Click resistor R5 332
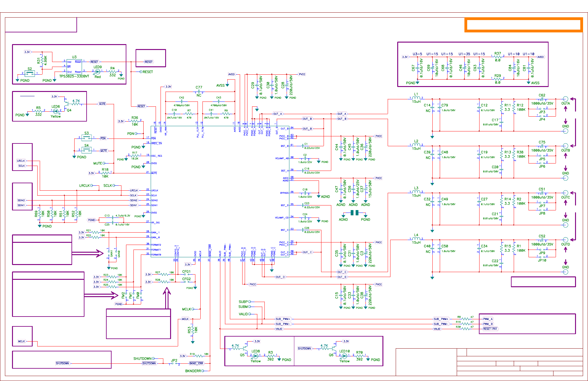Image resolution: width=588 pixels, height=381 pixels. (38, 111)
